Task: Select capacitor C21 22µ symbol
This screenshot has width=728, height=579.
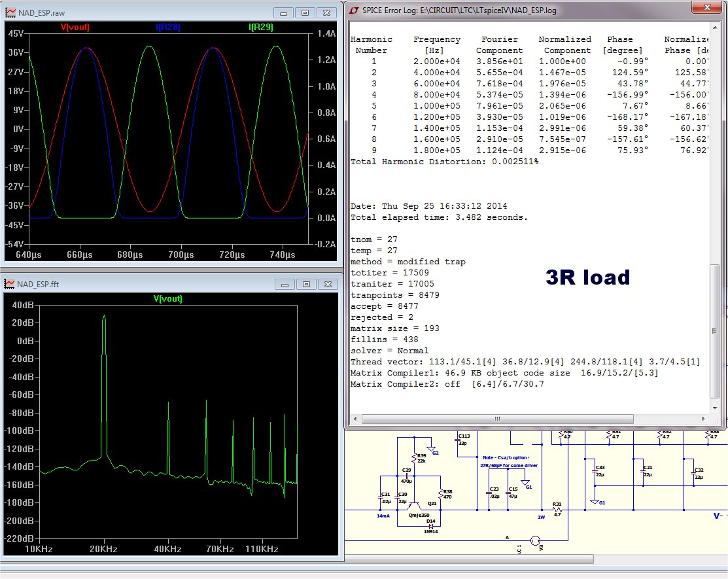Action: tap(643, 472)
